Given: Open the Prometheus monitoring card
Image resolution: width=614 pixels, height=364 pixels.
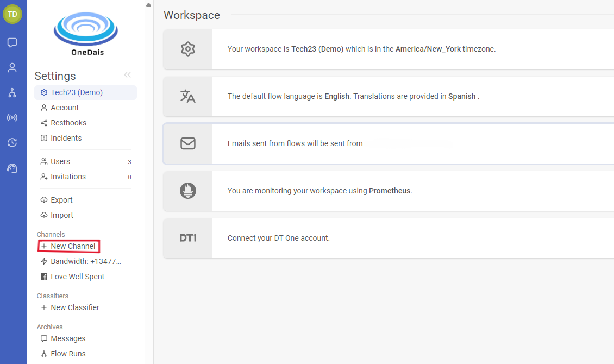Looking at the screenshot, I should tap(388, 191).
